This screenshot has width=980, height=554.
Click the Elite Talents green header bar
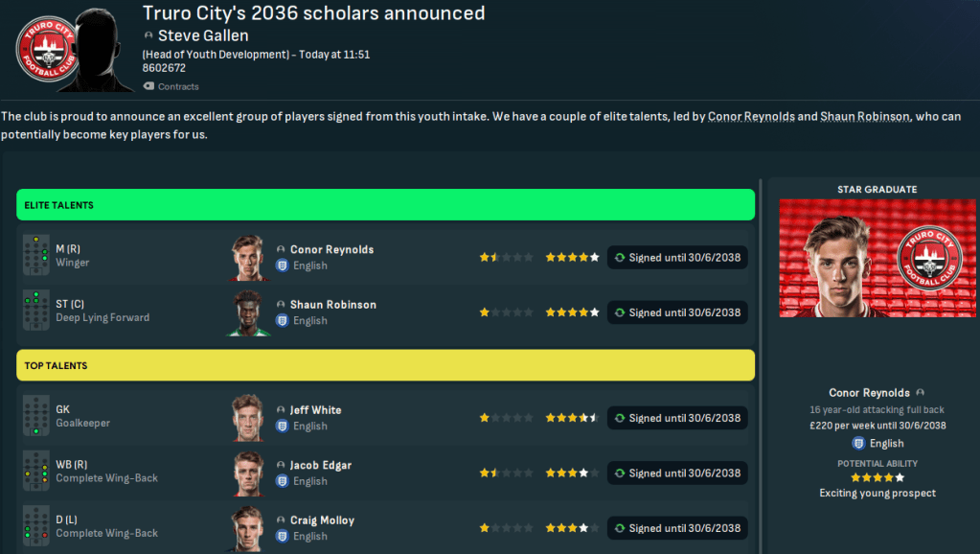[385, 205]
